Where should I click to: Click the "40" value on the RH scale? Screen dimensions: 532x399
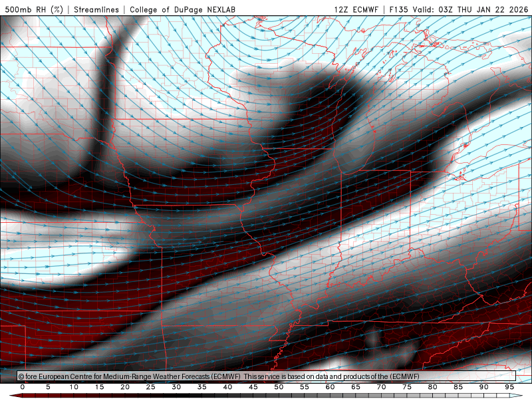(x=227, y=387)
